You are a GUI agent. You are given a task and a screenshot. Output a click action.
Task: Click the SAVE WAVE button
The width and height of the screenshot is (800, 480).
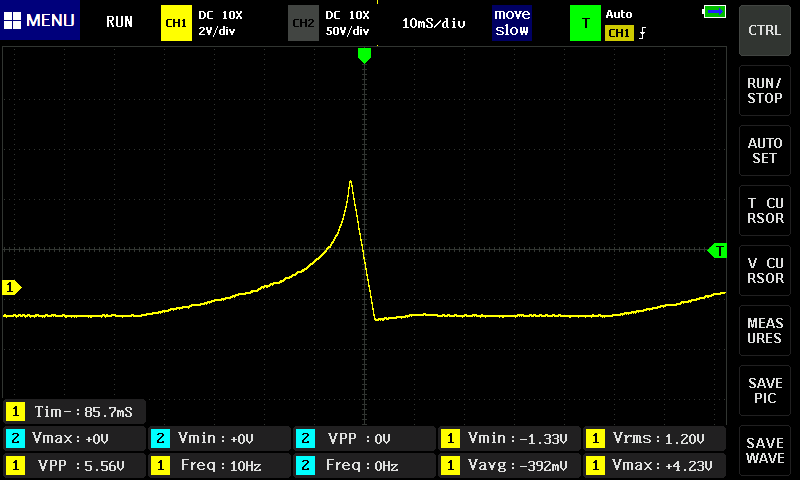765,451
